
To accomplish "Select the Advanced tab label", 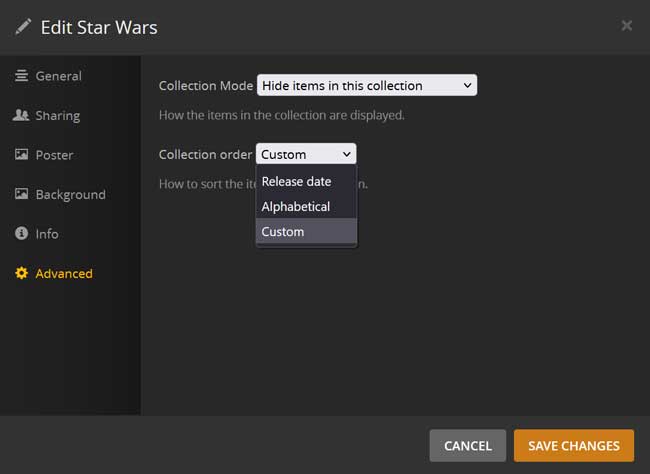I will pyautogui.click(x=64, y=274).
